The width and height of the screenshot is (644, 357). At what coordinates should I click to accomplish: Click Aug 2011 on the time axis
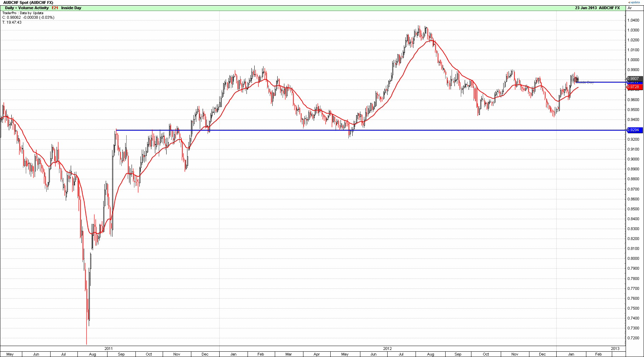click(92, 354)
